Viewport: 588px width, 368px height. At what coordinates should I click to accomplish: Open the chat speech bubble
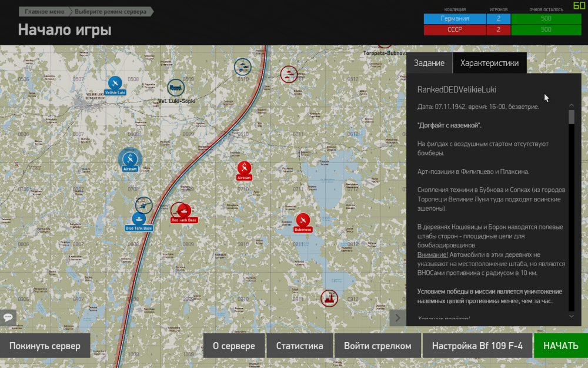point(8,317)
